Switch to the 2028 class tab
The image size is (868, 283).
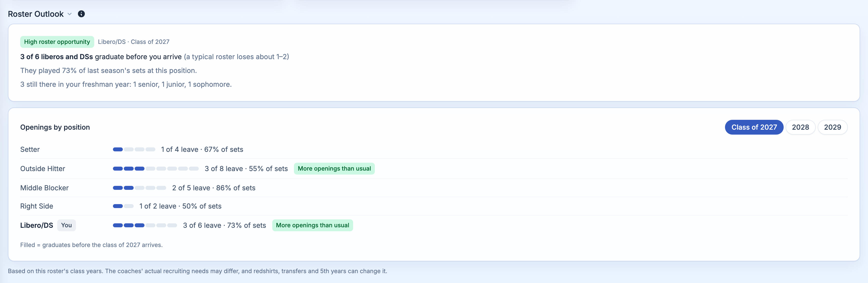[x=800, y=127]
